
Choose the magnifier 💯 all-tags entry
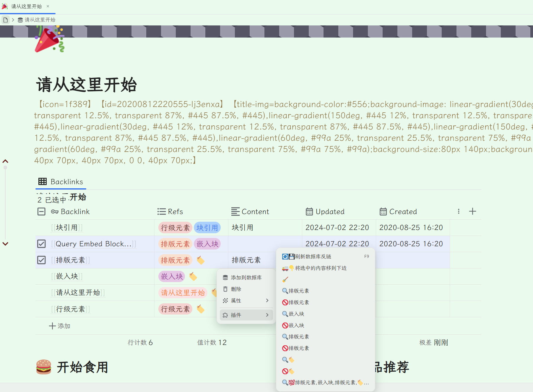[326, 383]
